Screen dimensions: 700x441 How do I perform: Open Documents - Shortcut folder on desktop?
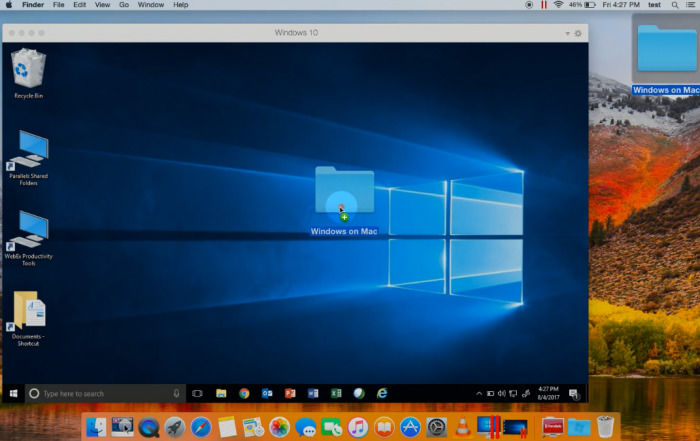point(29,318)
